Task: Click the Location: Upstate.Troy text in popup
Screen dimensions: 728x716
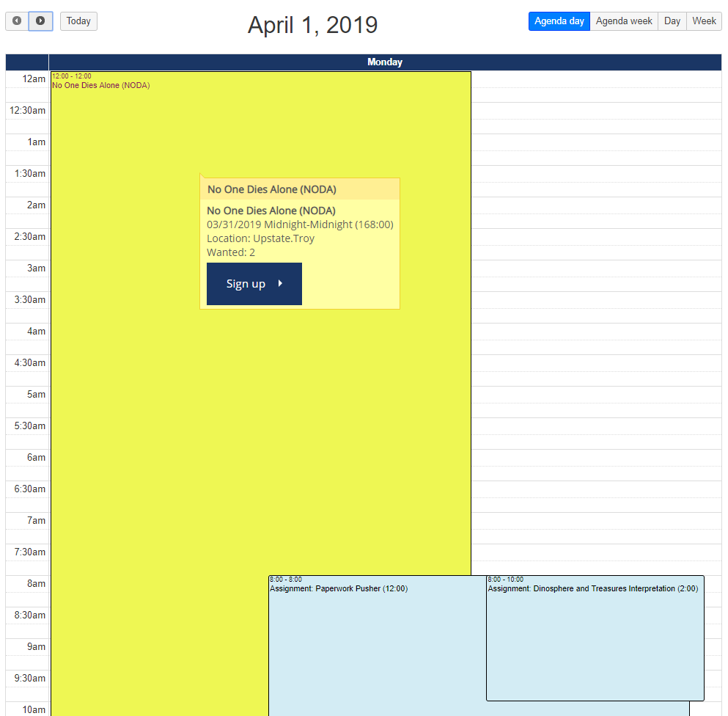Action: (260, 238)
